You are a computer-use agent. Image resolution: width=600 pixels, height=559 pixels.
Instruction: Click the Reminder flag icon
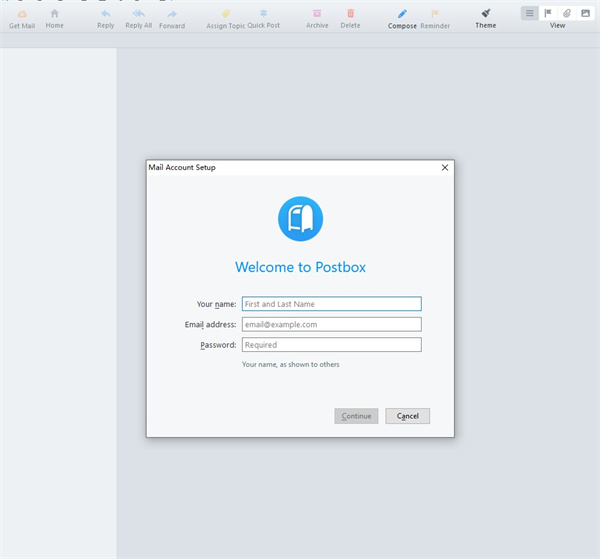pyautogui.click(x=435, y=14)
